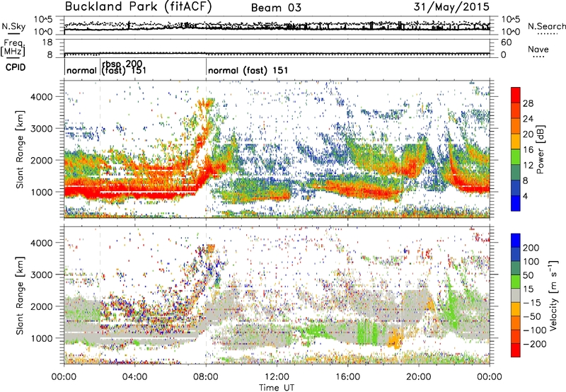Click the 'Time UT' axis title
The width and height of the screenshot is (566, 392).
pyautogui.click(x=277, y=388)
